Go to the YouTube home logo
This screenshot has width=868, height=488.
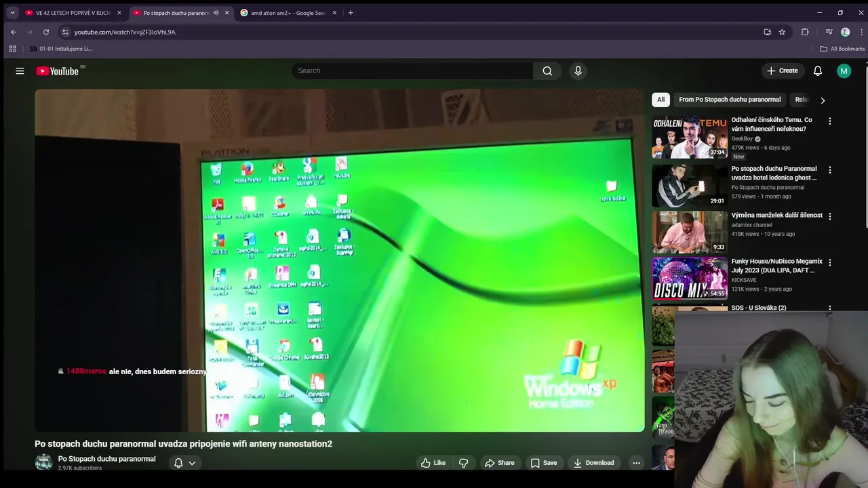(58, 70)
